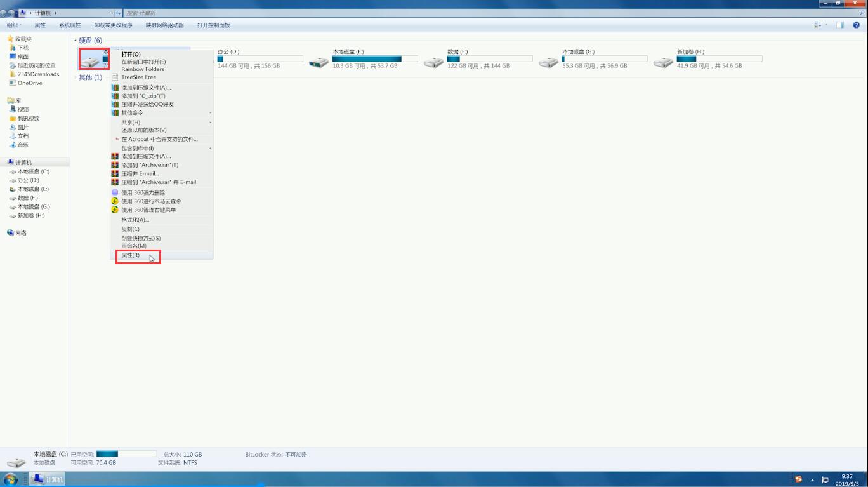
Task: Click 映射网络驱动器 toolbar button
Action: (x=164, y=25)
